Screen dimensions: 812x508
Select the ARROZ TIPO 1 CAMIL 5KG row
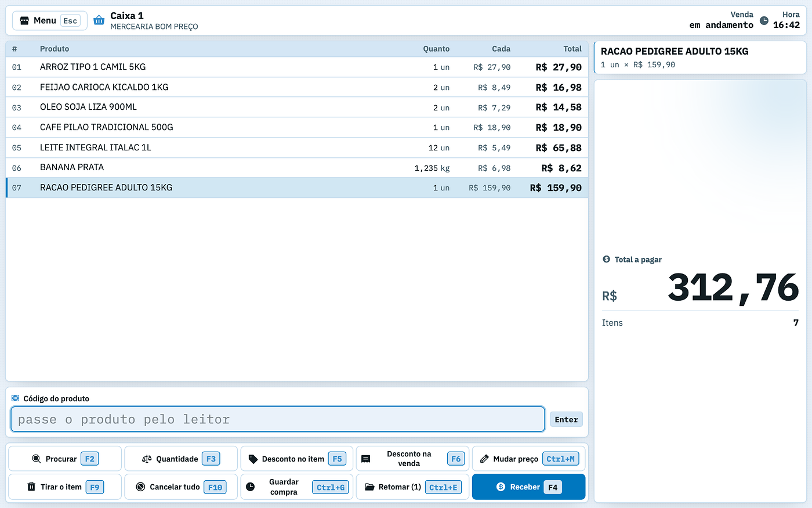[297, 67]
